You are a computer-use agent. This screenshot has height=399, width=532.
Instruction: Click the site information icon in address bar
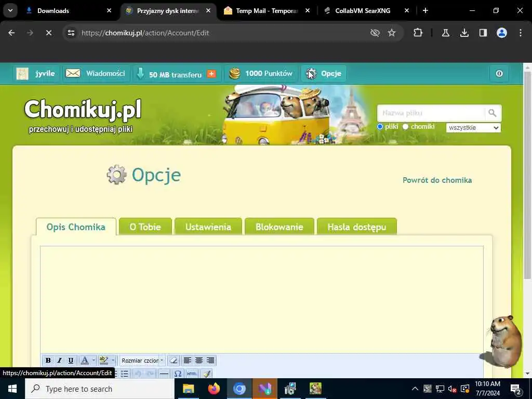tap(71, 33)
